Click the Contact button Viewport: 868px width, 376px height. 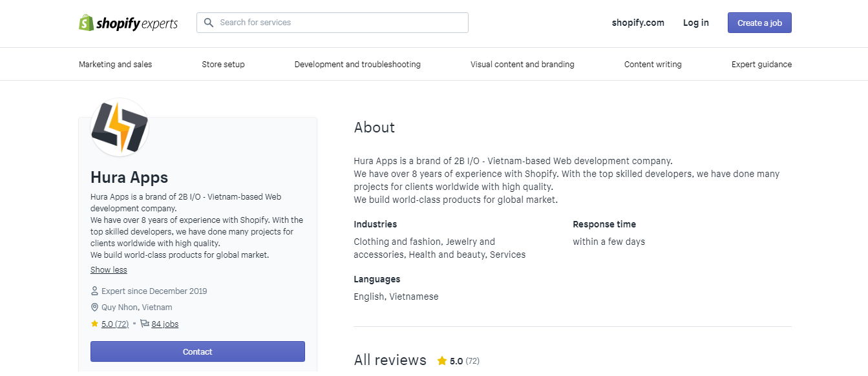pos(198,351)
